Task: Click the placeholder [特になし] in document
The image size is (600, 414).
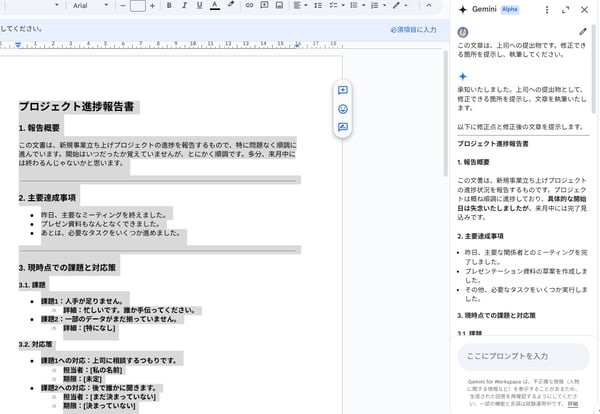Action: (99, 328)
